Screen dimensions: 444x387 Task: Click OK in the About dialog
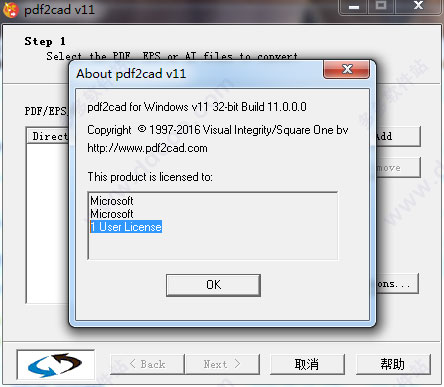click(213, 285)
